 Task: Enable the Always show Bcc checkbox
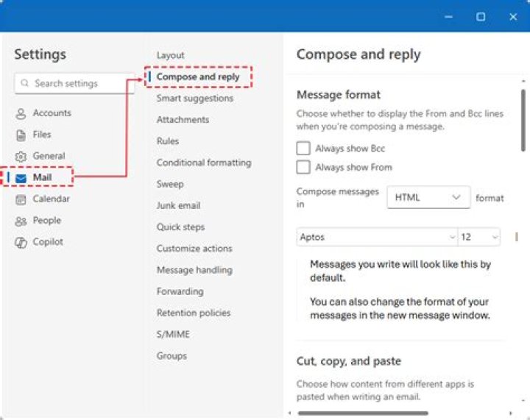303,149
